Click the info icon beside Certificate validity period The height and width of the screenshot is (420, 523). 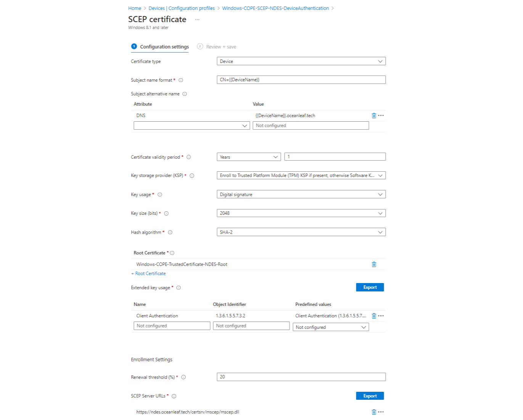(188, 157)
